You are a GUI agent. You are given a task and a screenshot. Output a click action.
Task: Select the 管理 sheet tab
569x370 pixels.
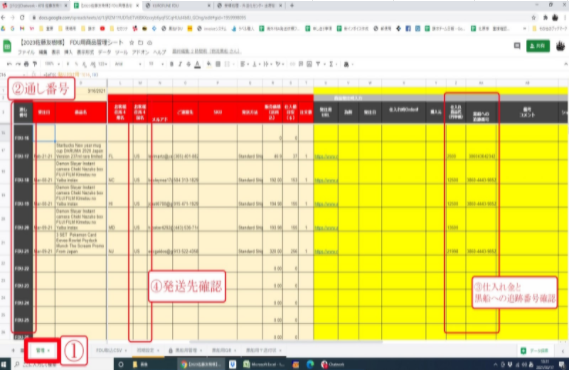tap(42, 350)
